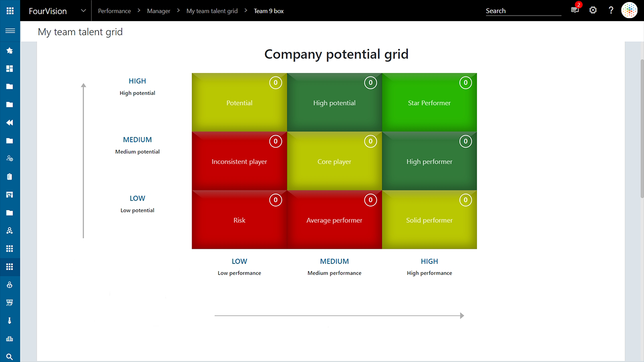
Task: Open the three-person org chart sidebar icon
Action: point(10,231)
